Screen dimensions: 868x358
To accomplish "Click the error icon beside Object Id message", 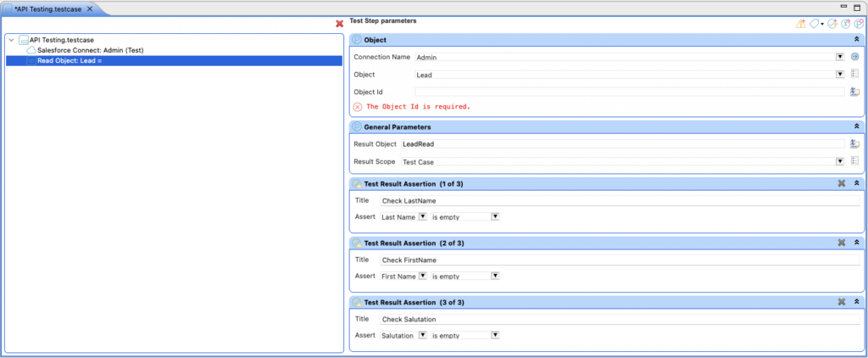I will pyautogui.click(x=358, y=106).
